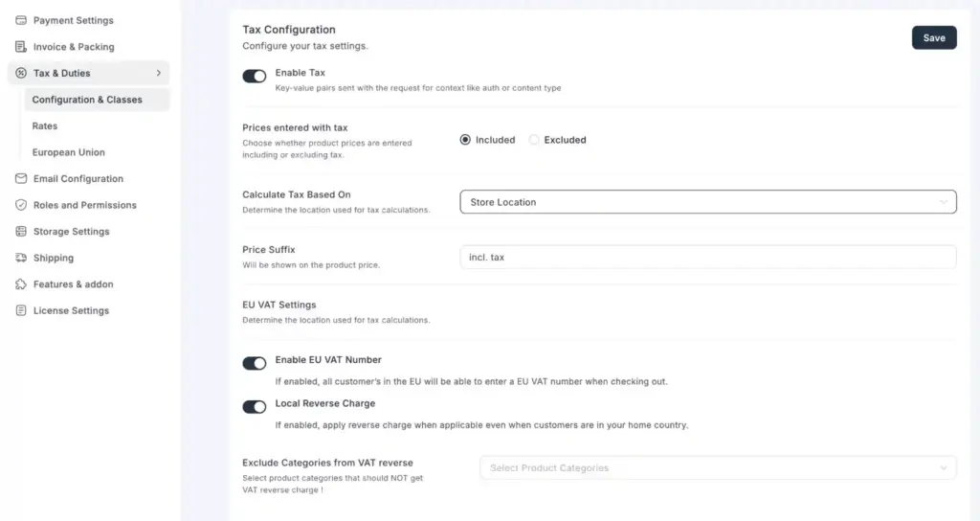Click the Features & addon puzzle icon
This screenshot has width=980, height=521.
click(x=21, y=283)
